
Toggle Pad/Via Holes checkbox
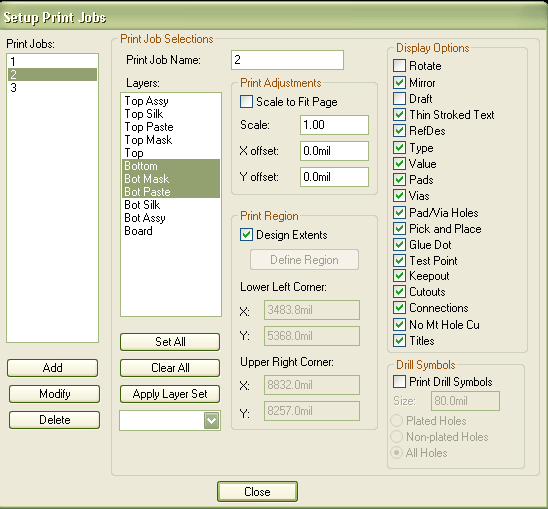pos(399,213)
